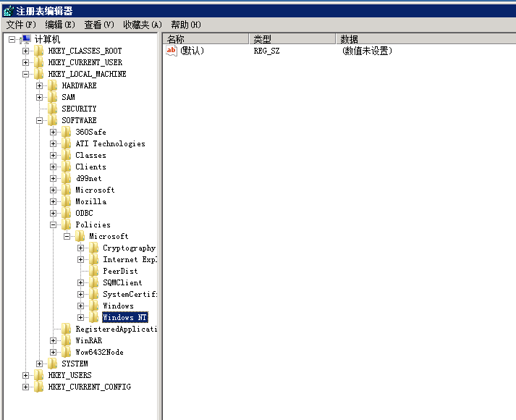Select the Cryptography key in the tree
The image size is (516, 420).
[129, 248]
